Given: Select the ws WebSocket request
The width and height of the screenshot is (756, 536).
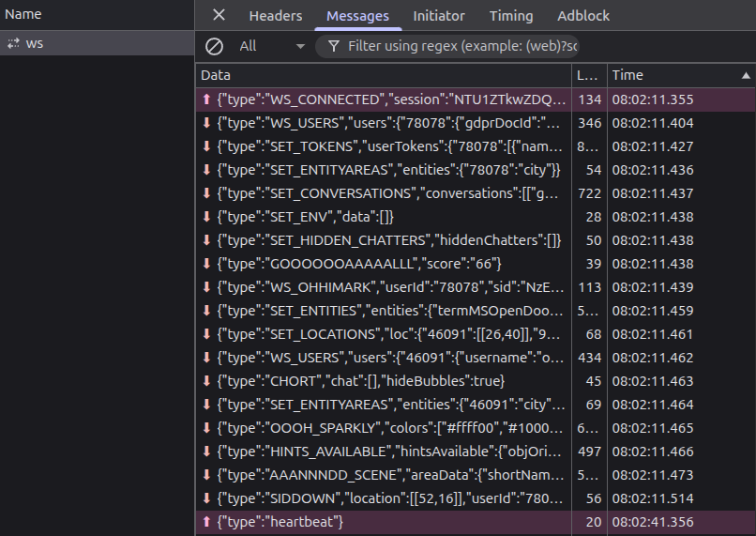Looking at the screenshot, I should pyautogui.click(x=34, y=43).
